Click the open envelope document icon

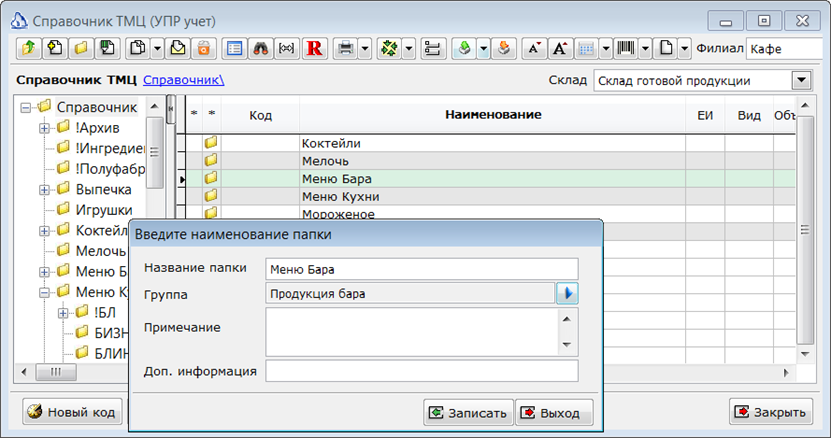178,49
